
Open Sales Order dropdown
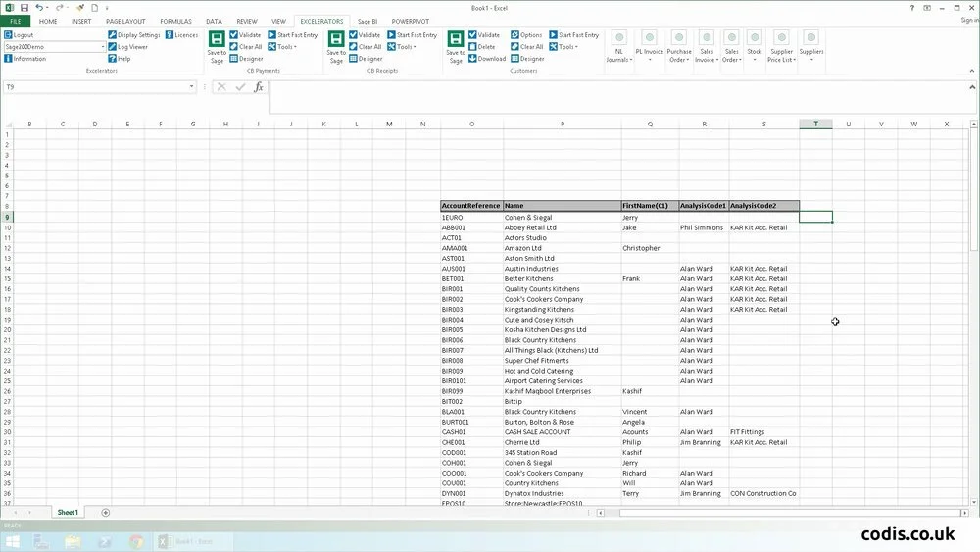(x=731, y=47)
